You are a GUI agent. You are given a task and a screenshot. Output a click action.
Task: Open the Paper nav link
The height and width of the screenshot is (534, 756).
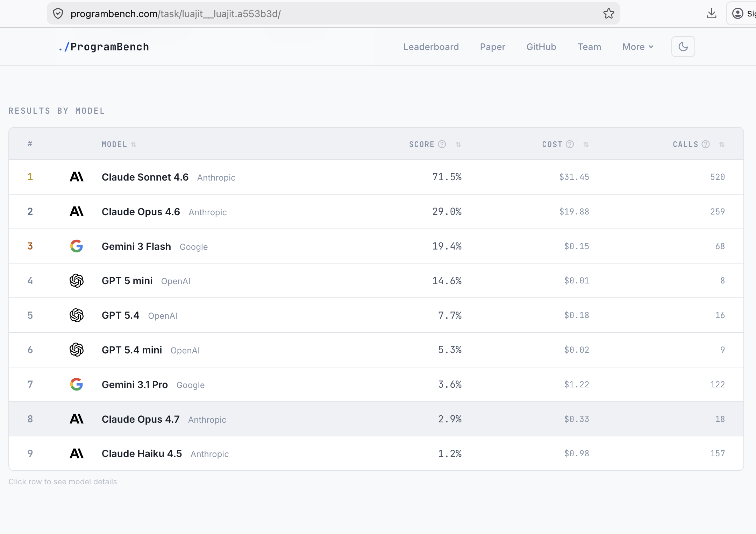pyautogui.click(x=492, y=47)
